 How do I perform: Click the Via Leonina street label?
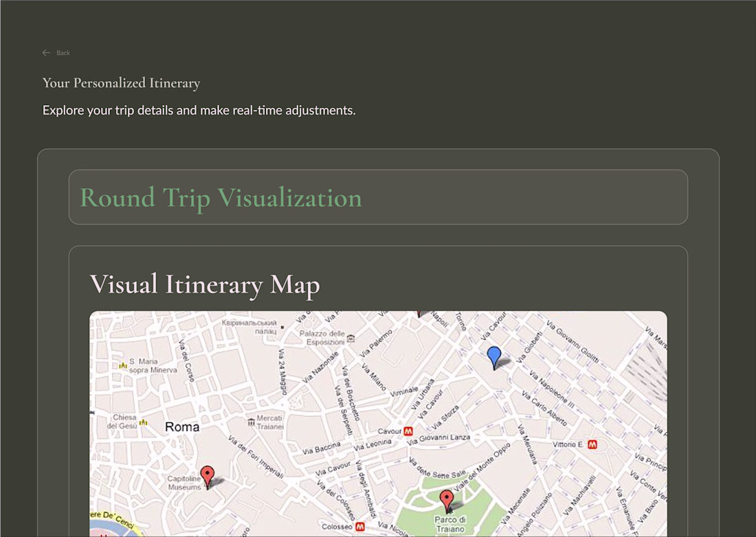click(x=373, y=445)
